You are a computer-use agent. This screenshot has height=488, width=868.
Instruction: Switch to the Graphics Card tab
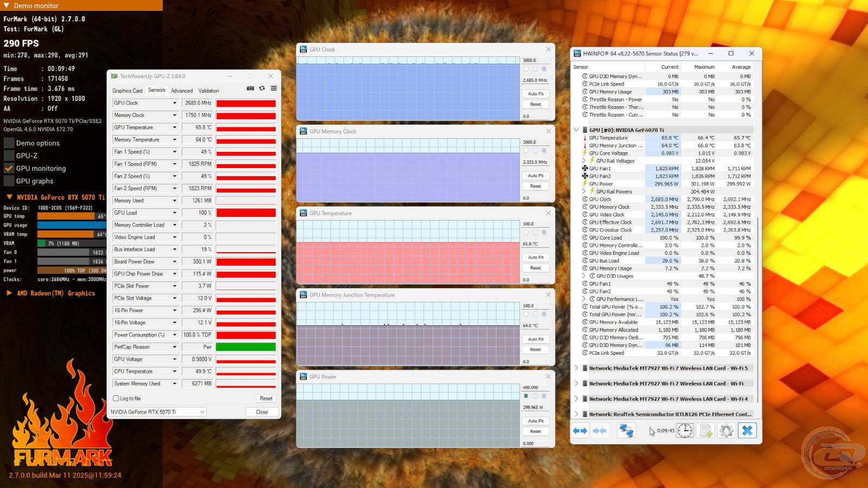click(x=127, y=91)
